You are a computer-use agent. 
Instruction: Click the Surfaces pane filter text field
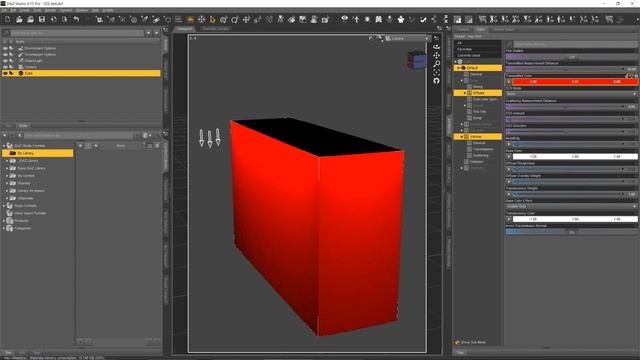(575, 44)
